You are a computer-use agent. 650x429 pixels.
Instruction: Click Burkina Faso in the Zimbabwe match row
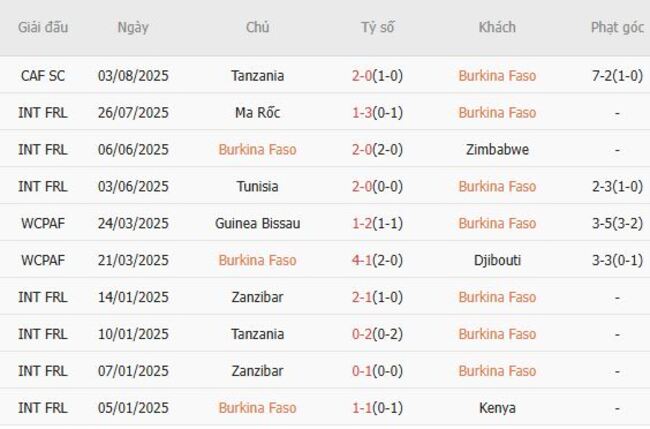pos(257,149)
